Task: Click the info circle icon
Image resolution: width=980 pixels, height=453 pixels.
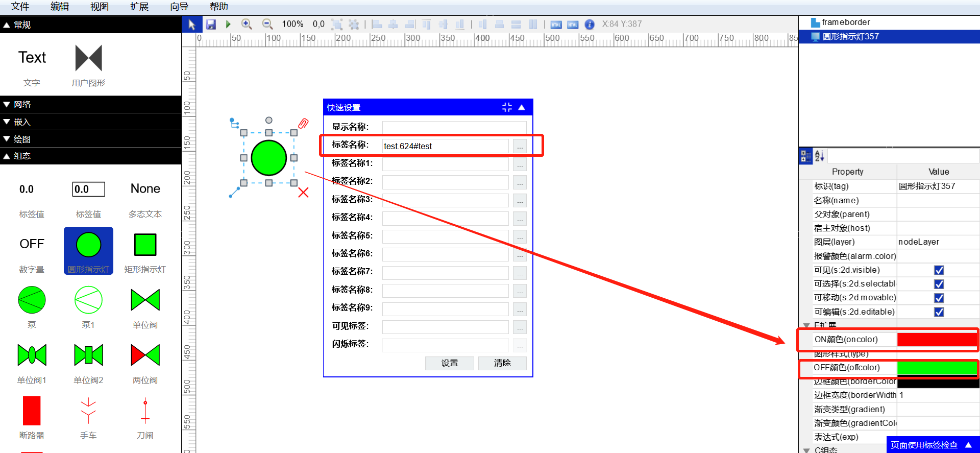Action: 590,25
